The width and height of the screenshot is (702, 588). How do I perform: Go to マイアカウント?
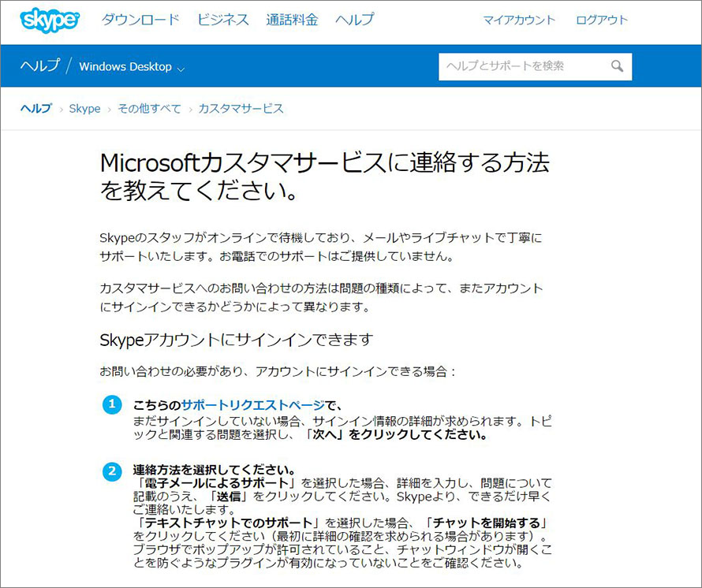(519, 20)
